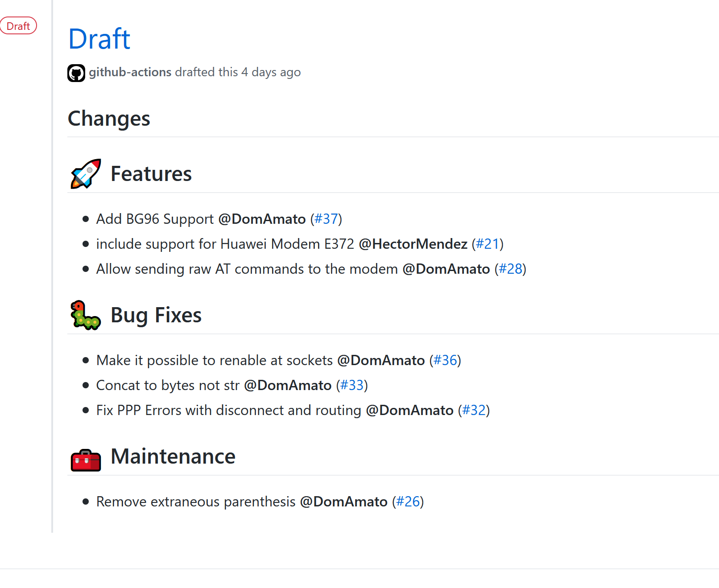Click the toolbox emoji beside Maintenance

click(86, 460)
